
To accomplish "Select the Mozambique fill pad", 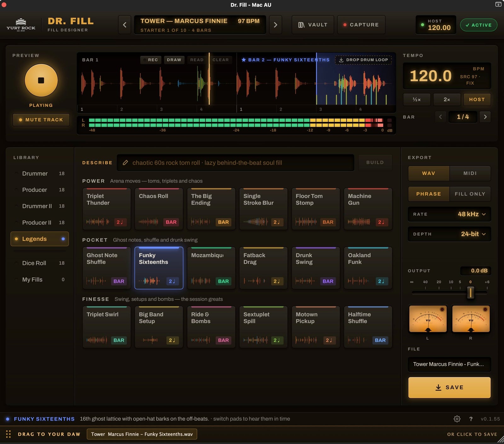I will (x=211, y=268).
